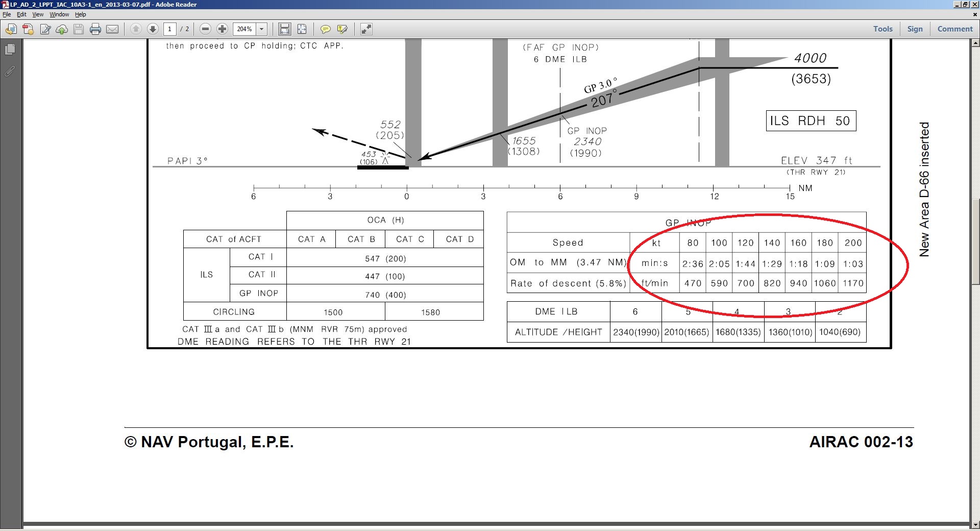
Task: Open the Window menu
Action: tap(59, 14)
